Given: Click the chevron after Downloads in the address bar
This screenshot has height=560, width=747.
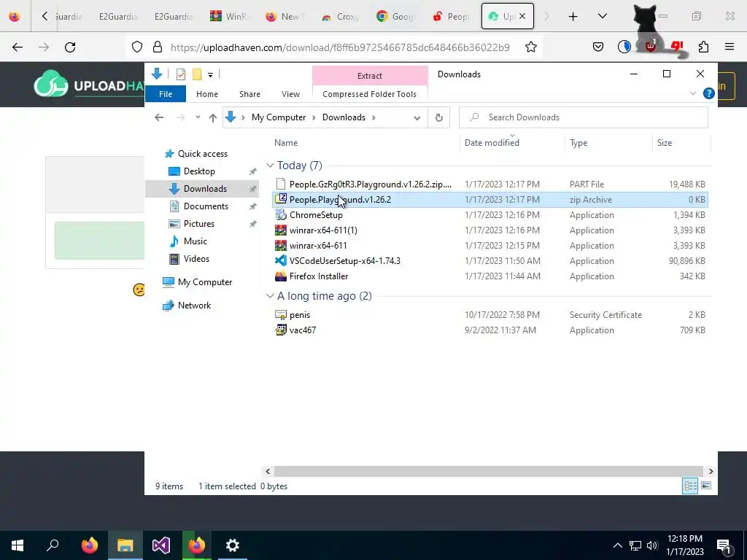Looking at the screenshot, I should (373, 117).
